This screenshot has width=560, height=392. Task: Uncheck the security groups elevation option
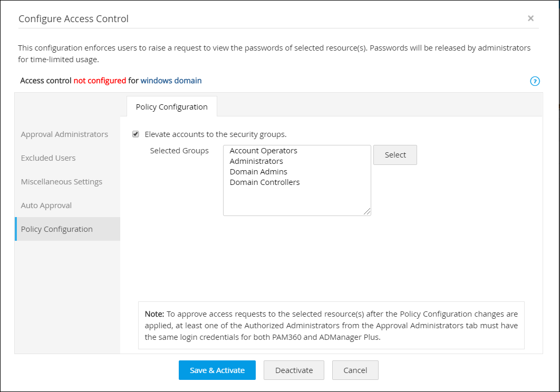136,134
